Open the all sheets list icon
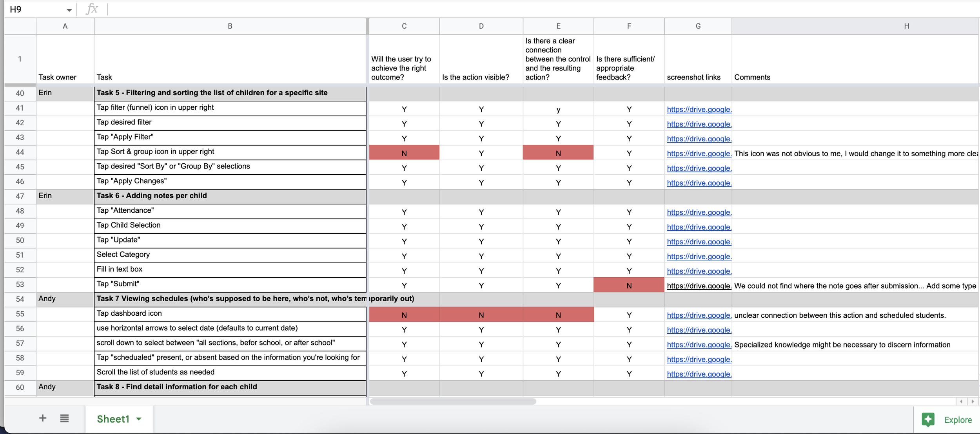This screenshot has height=434, width=980. pyautogui.click(x=64, y=418)
